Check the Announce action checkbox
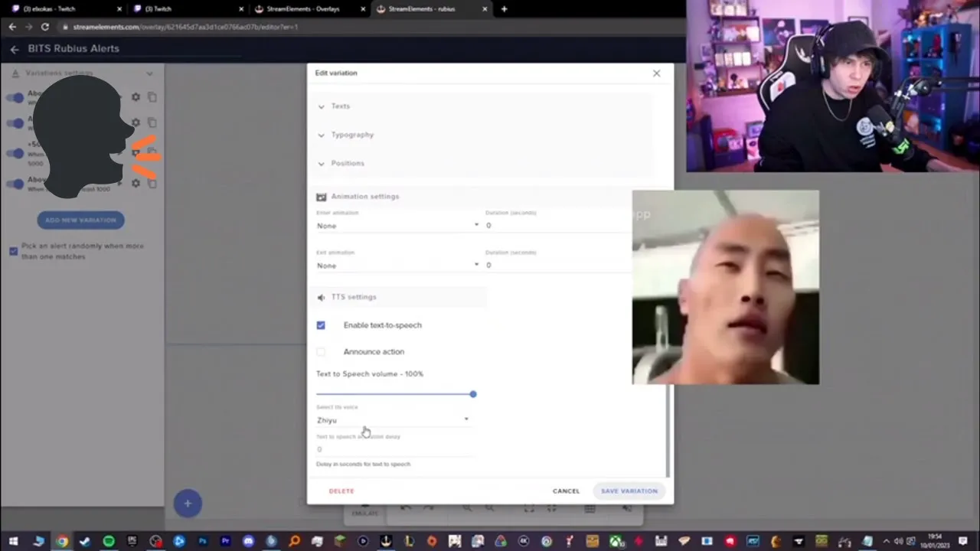The height and width of the screenshot is (551, 980). pyautogui.click(x=321, y=352)
